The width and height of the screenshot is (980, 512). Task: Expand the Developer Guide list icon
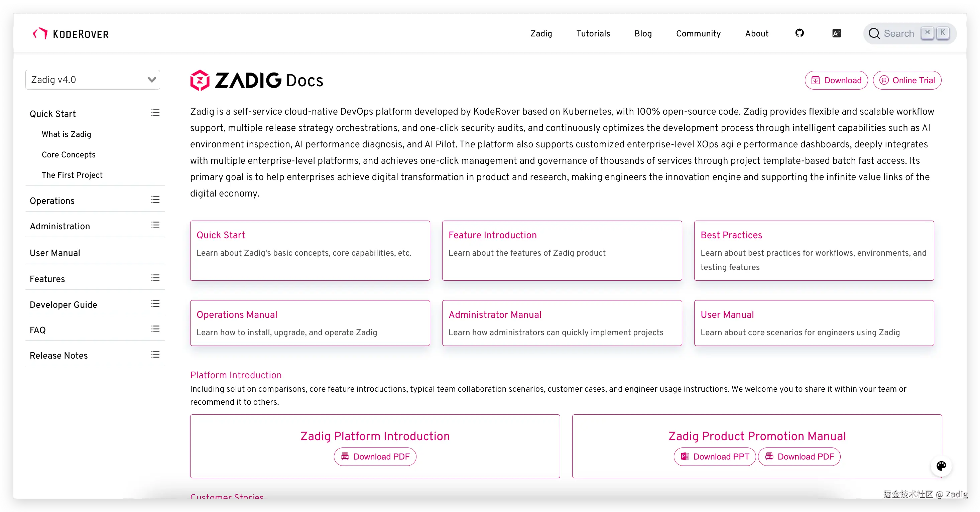(x=155, y=303)
